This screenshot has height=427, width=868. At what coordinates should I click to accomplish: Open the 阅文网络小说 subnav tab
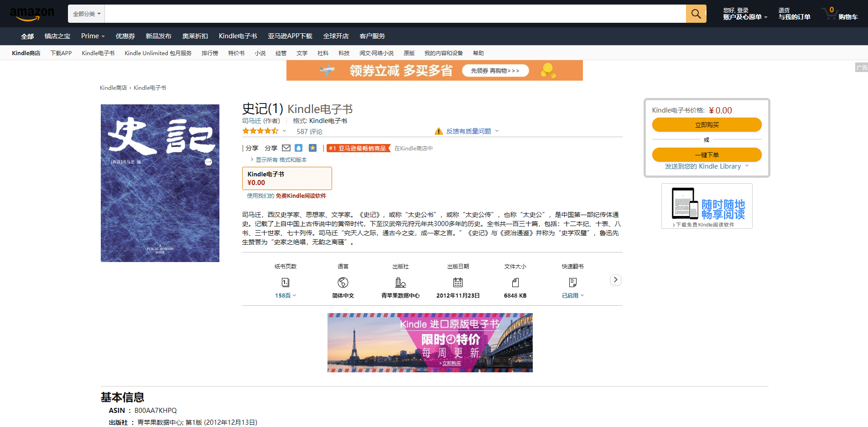point(376,53)
